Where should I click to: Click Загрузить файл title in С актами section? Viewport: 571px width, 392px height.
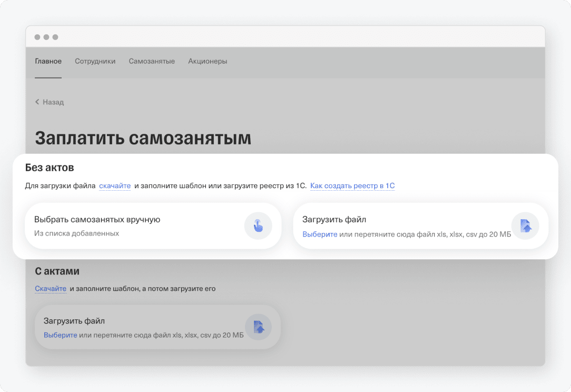click(74, 321)
